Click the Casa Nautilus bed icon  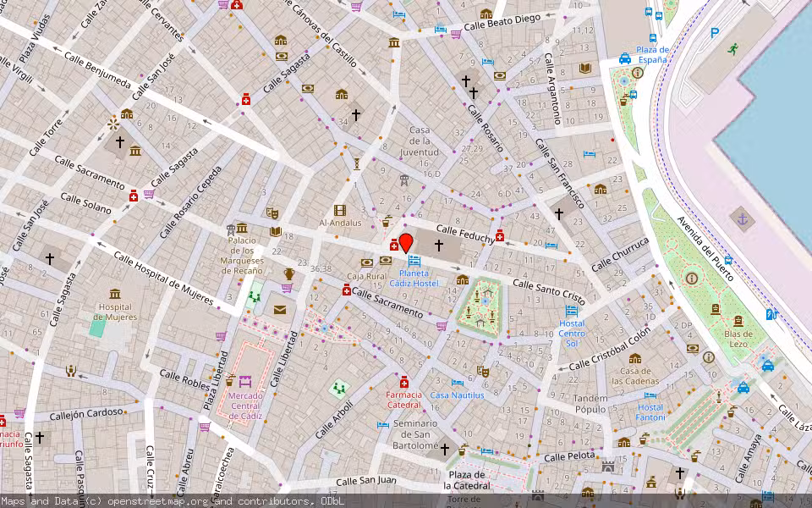458,383
